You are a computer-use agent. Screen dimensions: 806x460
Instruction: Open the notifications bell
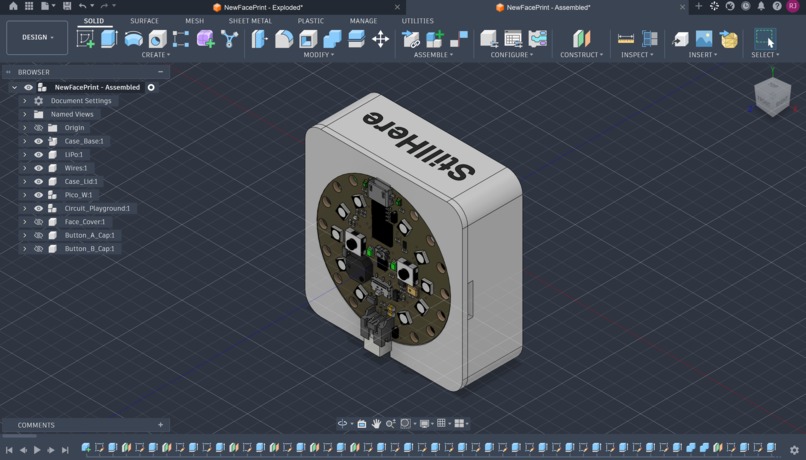tap(761, 6)
